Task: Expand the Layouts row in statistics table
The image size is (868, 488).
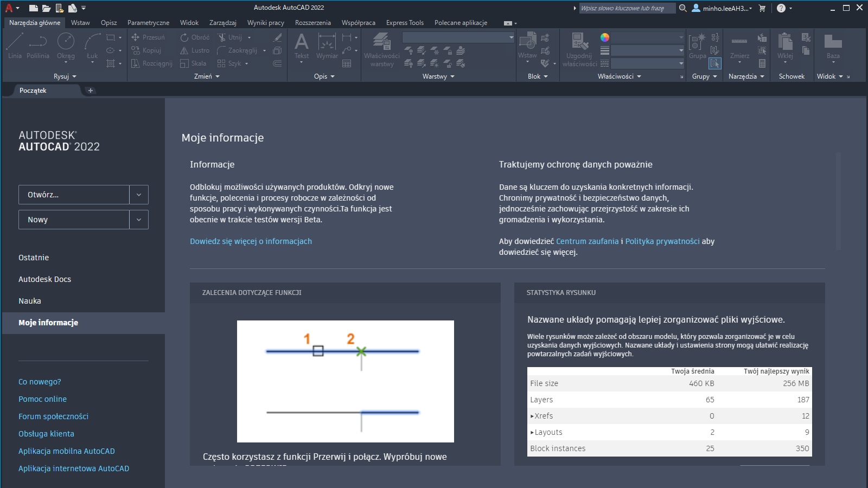Action: tap(532, 432)
